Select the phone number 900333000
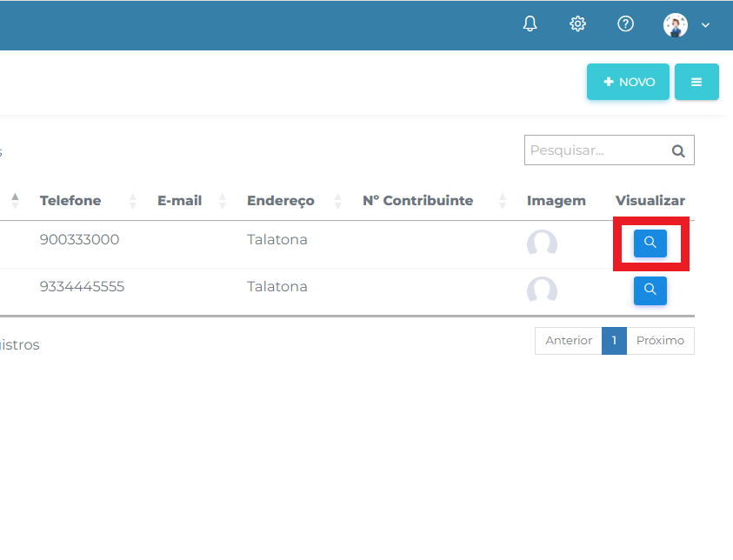Image resolution: width=733 pixels, height=560 pixels. tap(79, 239)
